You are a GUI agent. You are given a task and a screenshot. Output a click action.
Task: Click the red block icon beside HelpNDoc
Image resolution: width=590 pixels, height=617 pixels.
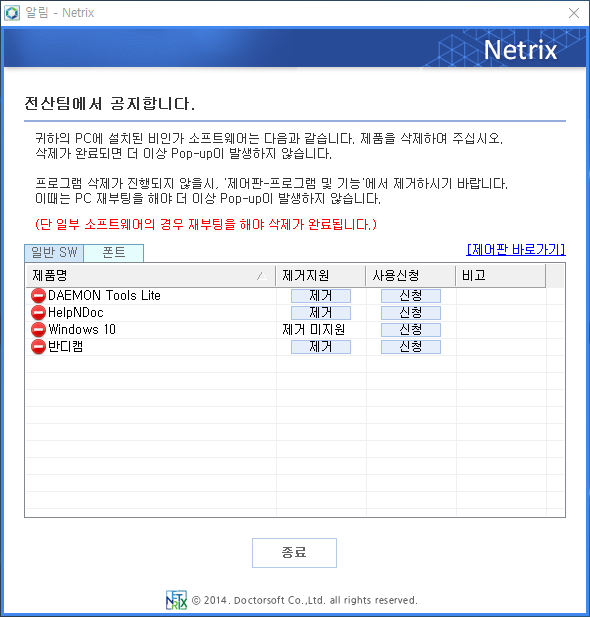pyautogui.click(x=38, y=313)
